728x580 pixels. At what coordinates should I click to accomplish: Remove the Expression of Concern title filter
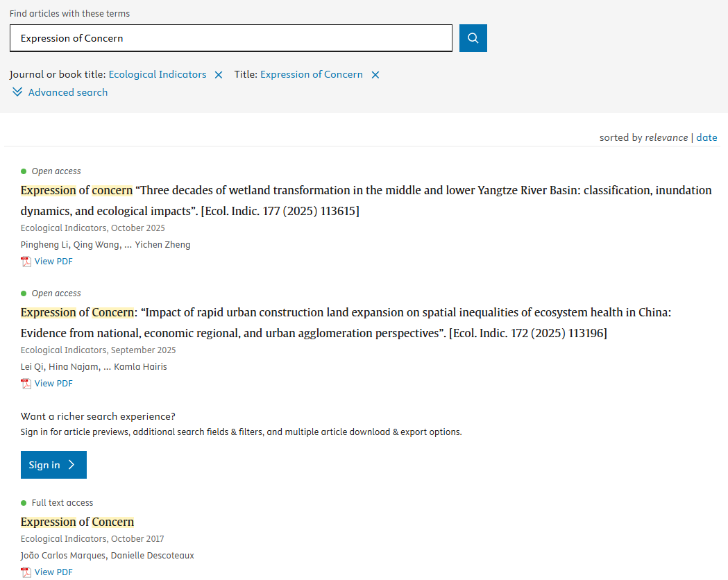375,75
